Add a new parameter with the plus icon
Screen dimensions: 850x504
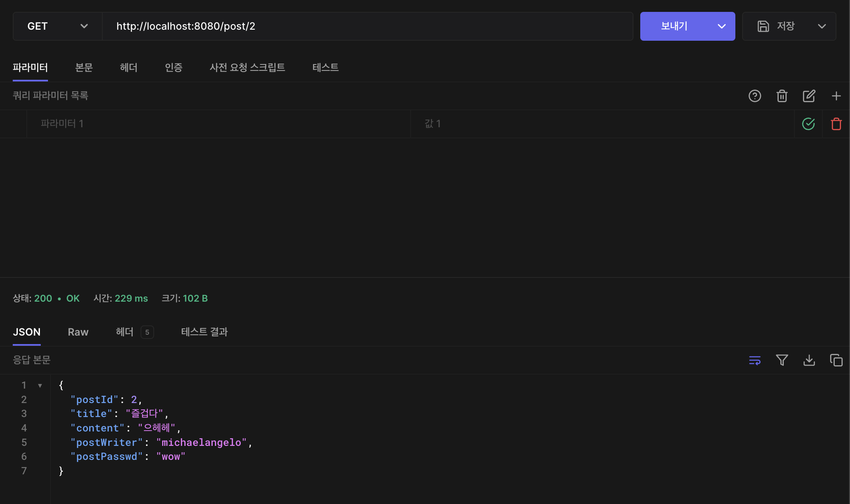pyautogui.click(x=836, y=96)
